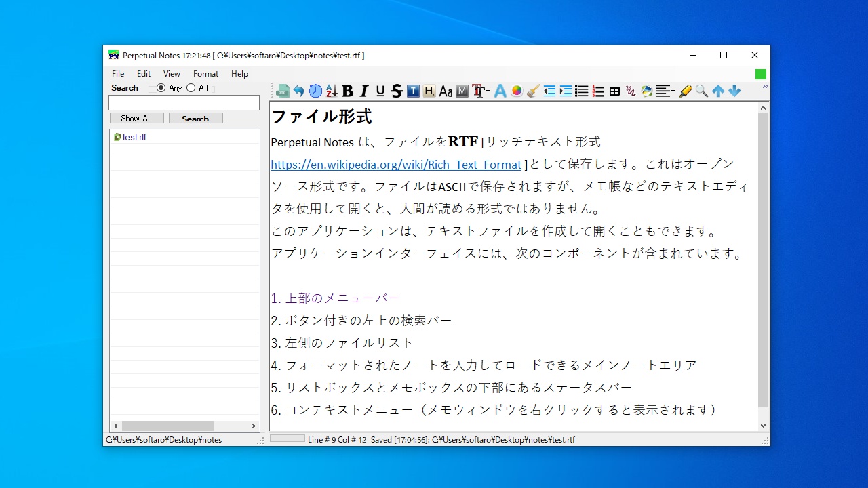This screenshot has width=868, height=488.
Task: Increase indent with indent icon
Action: pyautogui.click(x=566, y=91)
